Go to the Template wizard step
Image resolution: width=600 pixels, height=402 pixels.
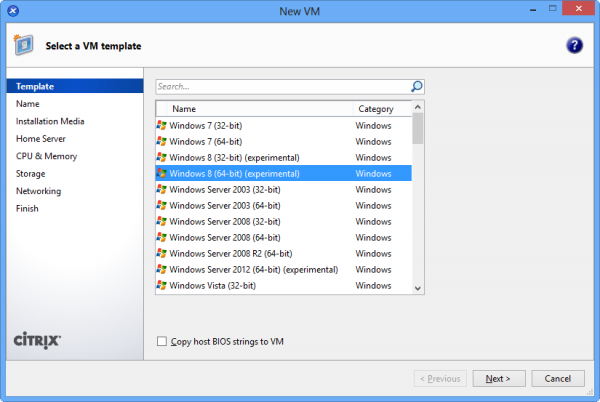(x=75, y=86)
